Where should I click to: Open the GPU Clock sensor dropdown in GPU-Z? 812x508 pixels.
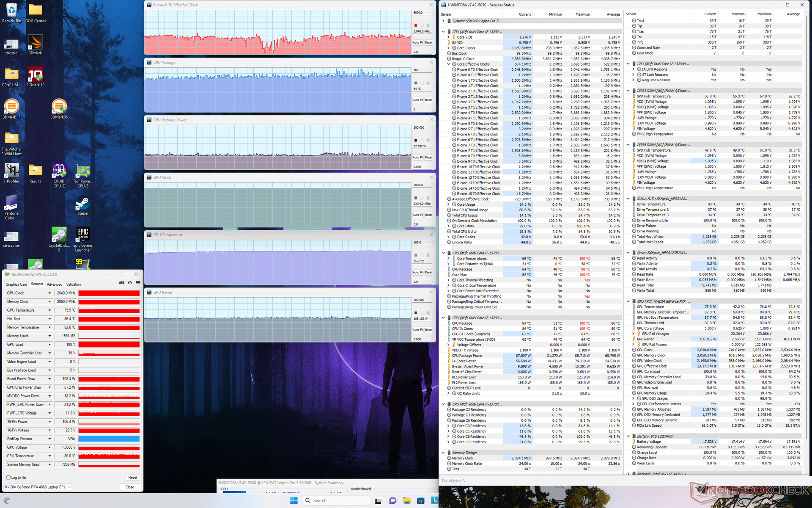[x=49, y=293]
